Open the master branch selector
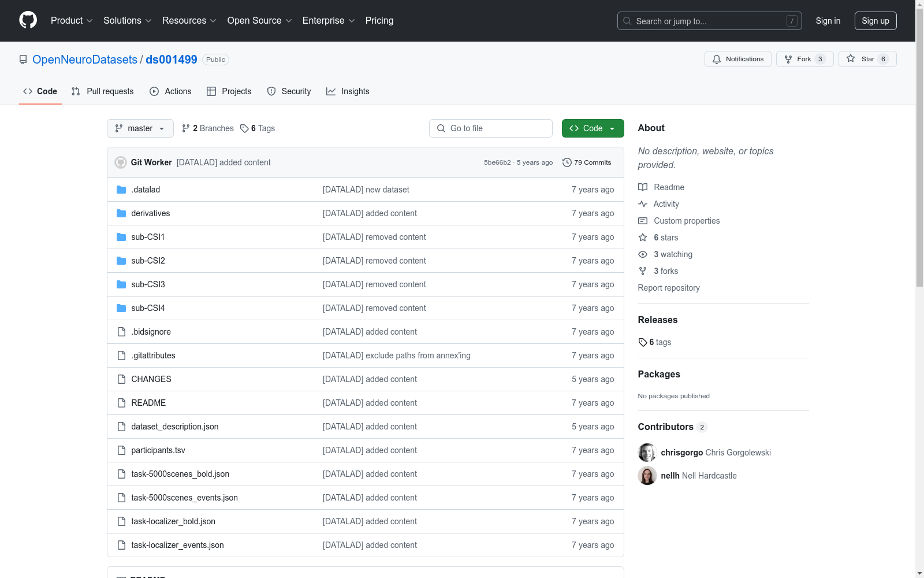The width and height of the screenshot is (924, 578). [140, 128]
